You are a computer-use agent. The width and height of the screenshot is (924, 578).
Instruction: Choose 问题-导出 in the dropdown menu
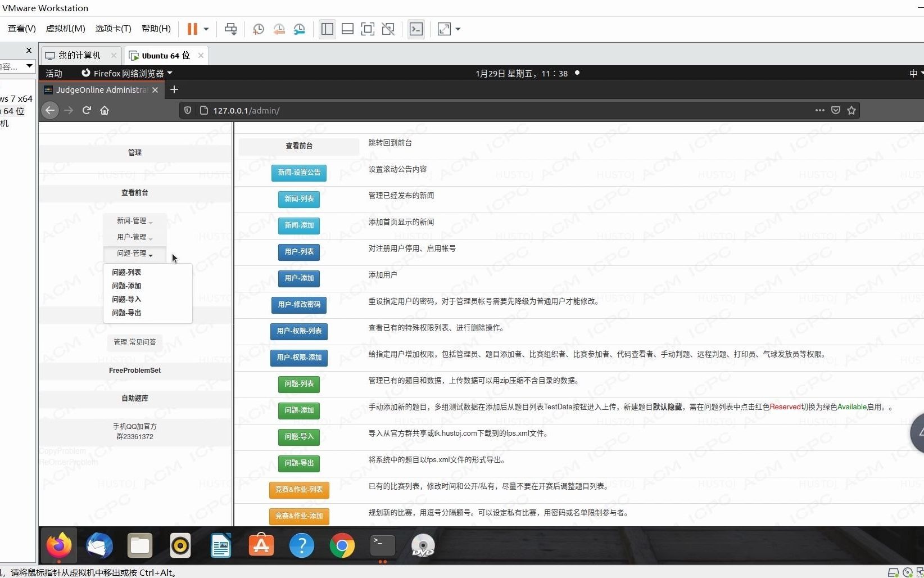pyautogui.click(x=126, y=313)
